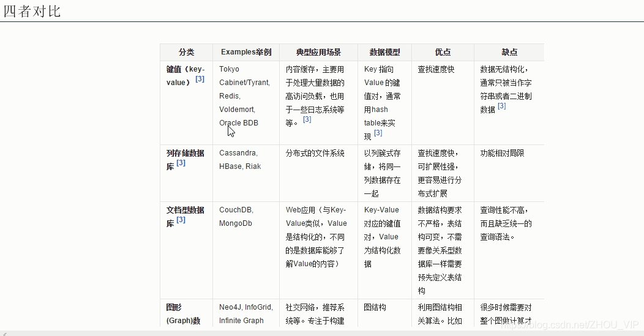Select the 文档型数据库 category cell
Screen dimensions: 644x336
point(187,250)
